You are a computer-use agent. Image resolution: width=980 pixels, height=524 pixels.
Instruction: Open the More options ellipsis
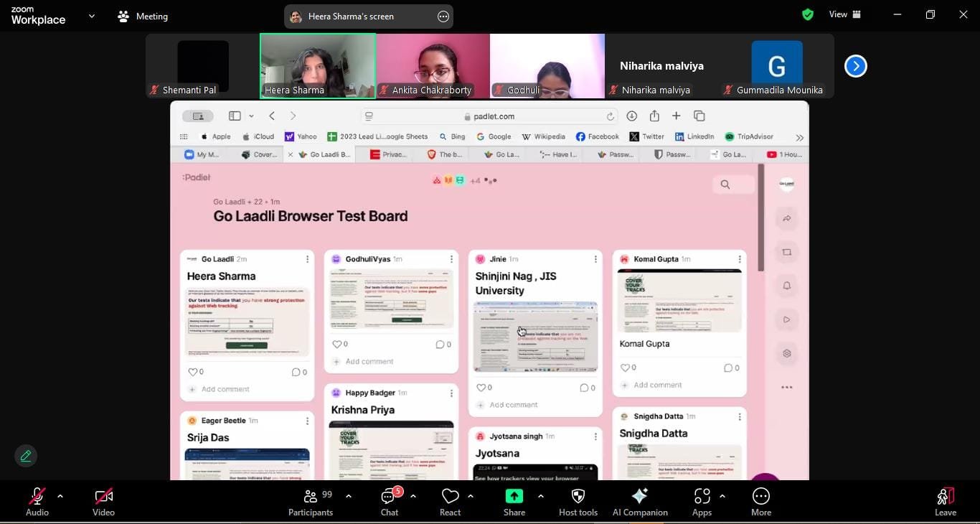coord(761,502)
